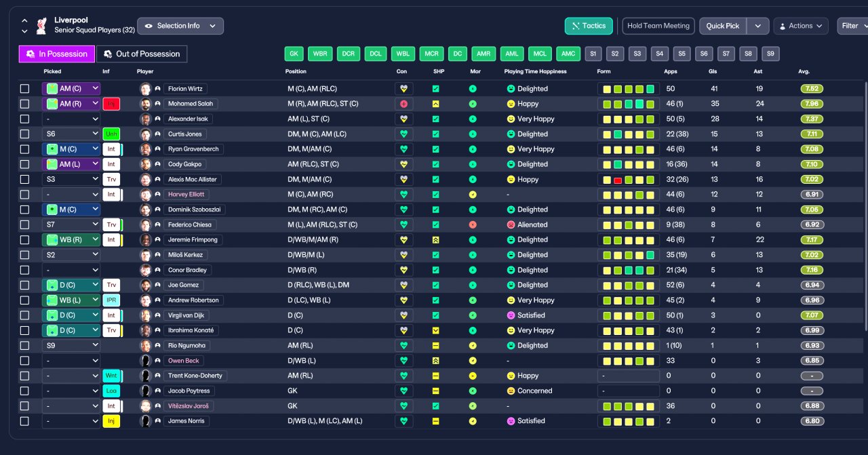Click Curtis Jones's green Unh status badge
This screenshot has width=868, height=455.
click(111, 134)
